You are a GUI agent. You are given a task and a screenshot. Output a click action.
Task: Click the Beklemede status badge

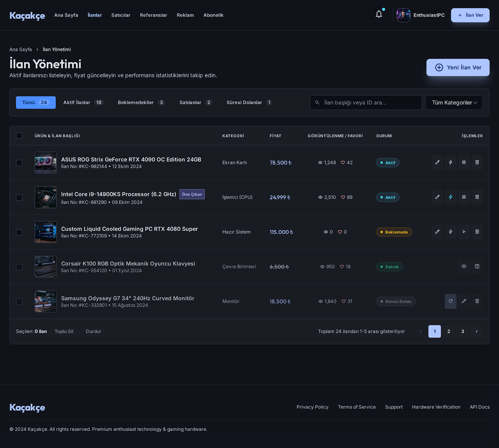pos(394,232)
